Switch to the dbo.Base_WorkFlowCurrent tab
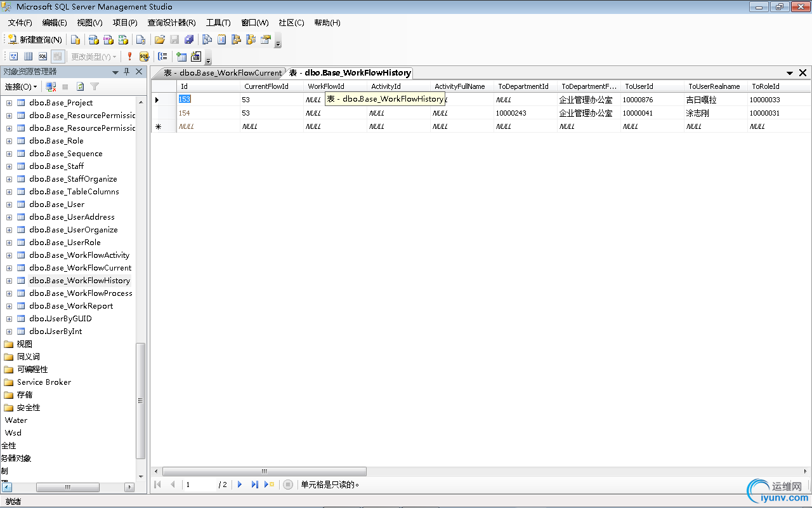 (x=222, y=73)
